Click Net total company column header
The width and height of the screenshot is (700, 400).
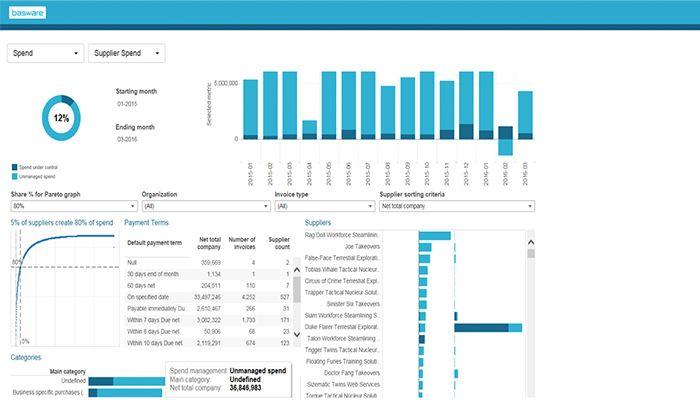click(x=209, y=243)
